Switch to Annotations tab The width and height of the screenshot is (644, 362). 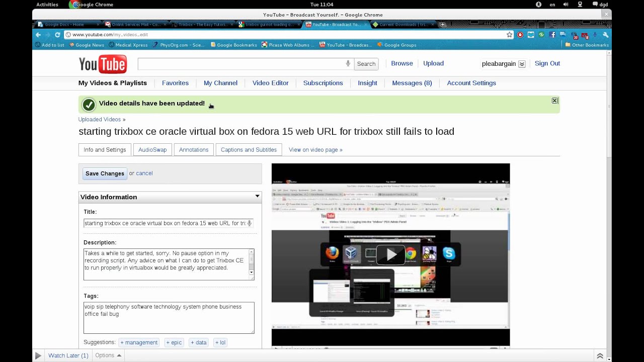pos(194,150)
